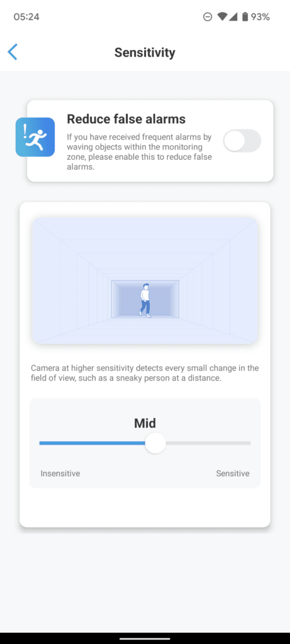Tap the Wi-Fi signal status icon

tap(223, 17)
